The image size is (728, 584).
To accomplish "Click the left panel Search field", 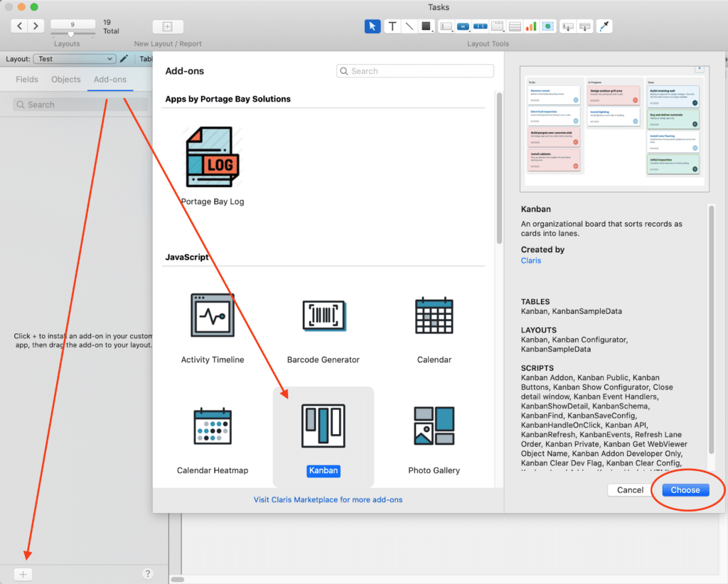I will (80, 105).
